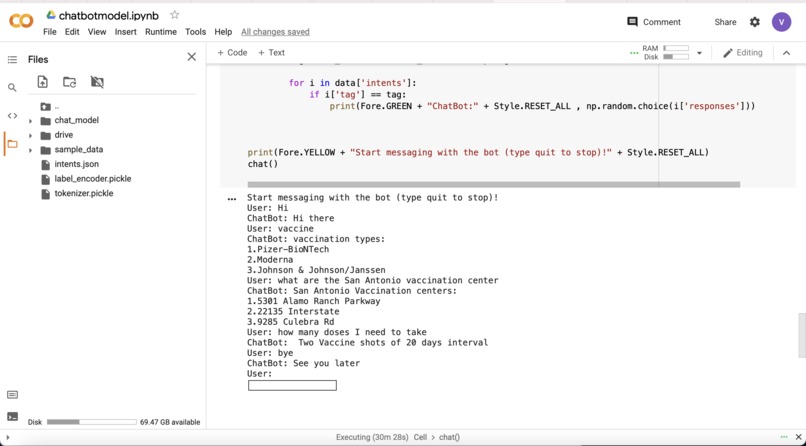
Task: Open the Comment button
Action: point(654,22)
